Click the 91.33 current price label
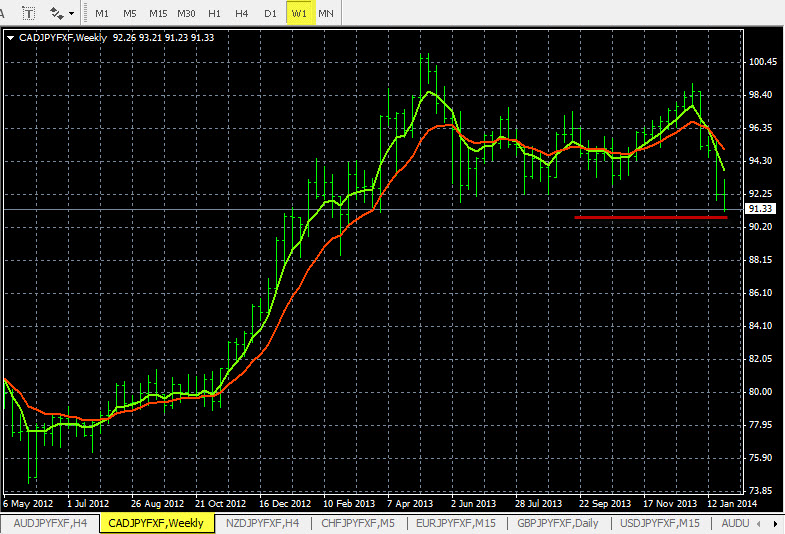Image resolution: width=785 pixels, height=534 pixels. (x=760, y=209)
